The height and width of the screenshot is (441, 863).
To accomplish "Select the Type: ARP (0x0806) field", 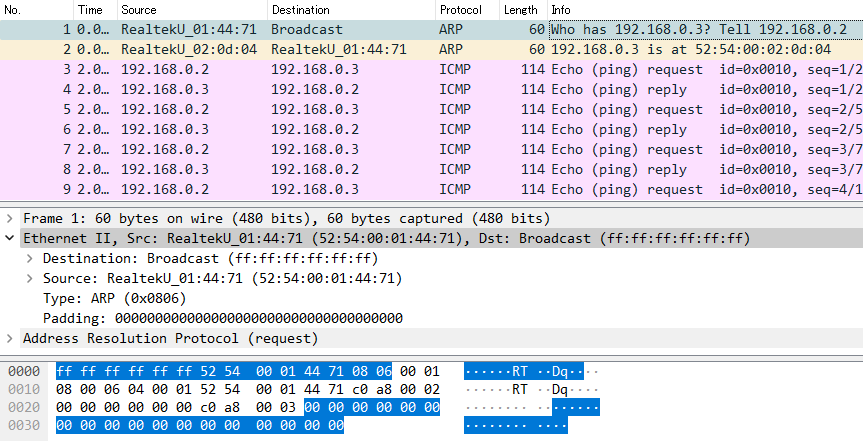I will [x=102, y=298].
